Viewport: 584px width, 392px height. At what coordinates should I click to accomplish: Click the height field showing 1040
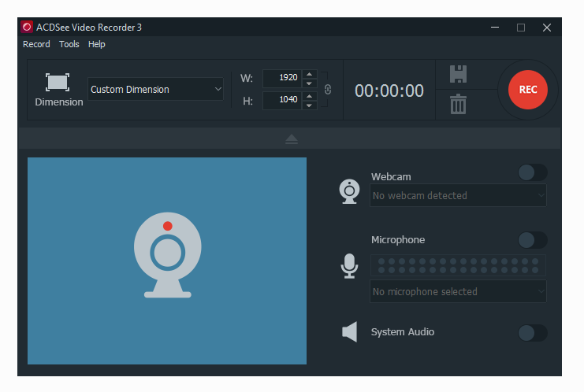282,100
